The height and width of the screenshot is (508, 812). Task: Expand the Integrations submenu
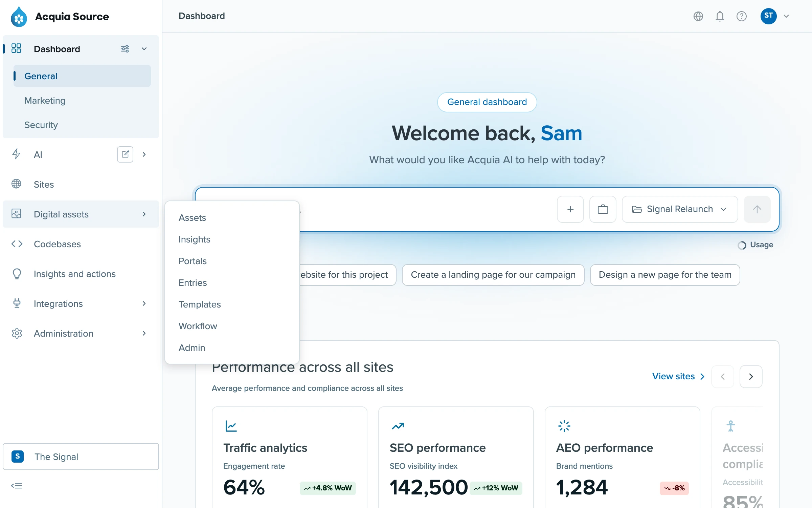(144, 303)
